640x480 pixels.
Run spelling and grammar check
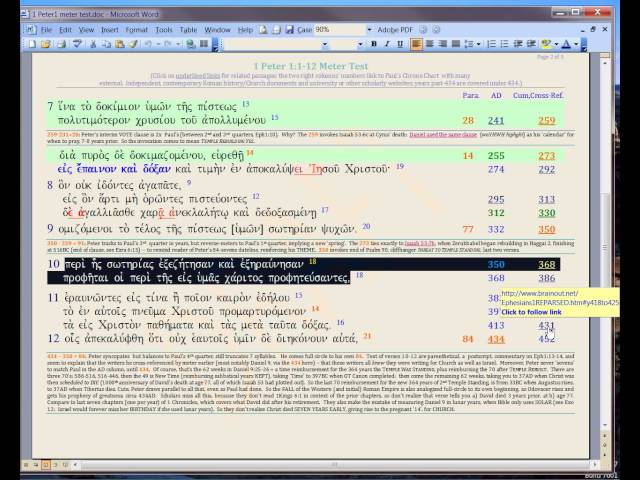coord(77,44)
